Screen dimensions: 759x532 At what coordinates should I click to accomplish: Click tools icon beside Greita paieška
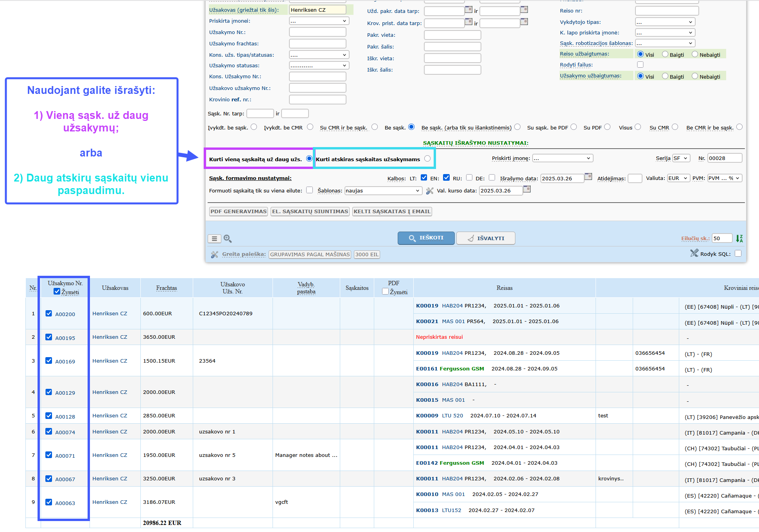(x=214, y=255)
